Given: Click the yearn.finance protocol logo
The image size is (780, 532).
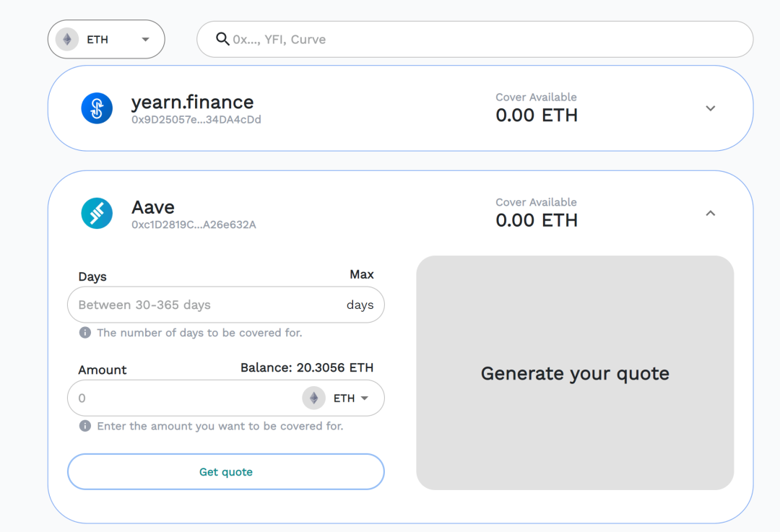Looking at the screenshot, I should [x=97, y=108].
